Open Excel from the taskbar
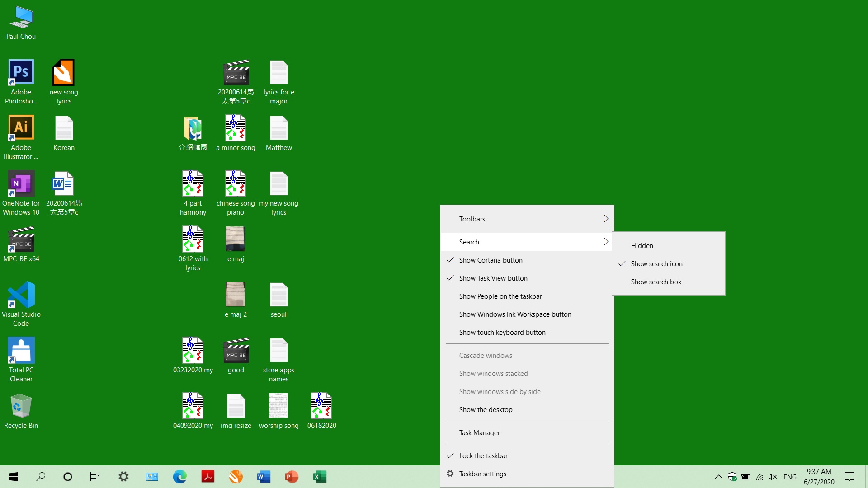 [x=320, y=476]
